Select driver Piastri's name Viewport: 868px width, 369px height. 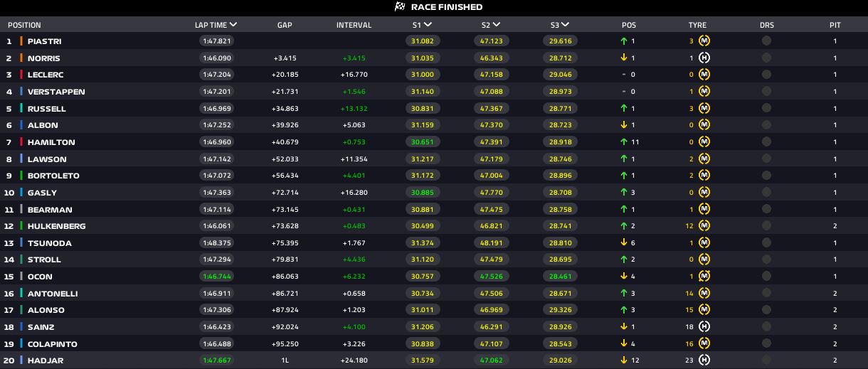(x=44, y=41)
